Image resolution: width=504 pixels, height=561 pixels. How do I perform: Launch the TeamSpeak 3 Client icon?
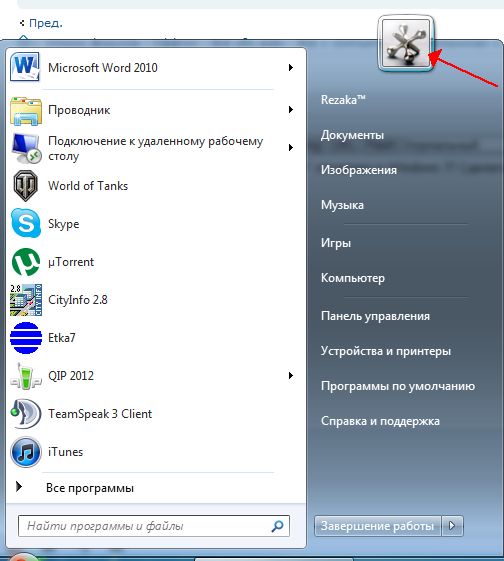pos(25,414)
